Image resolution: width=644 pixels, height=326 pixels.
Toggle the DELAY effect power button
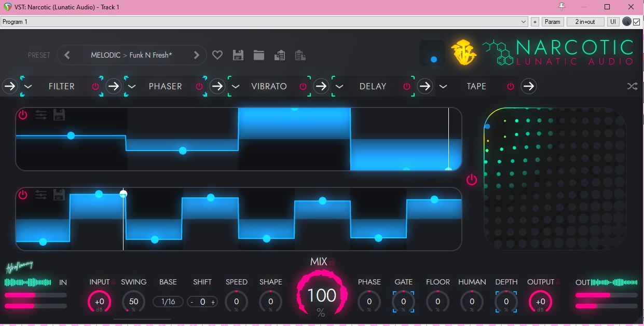tap(407, 86)
